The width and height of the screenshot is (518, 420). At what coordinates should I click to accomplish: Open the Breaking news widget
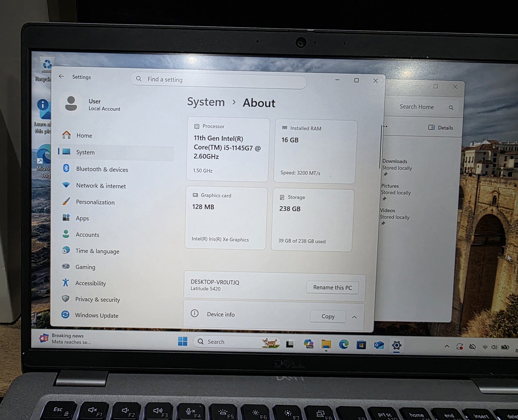(x=65, y=339)
